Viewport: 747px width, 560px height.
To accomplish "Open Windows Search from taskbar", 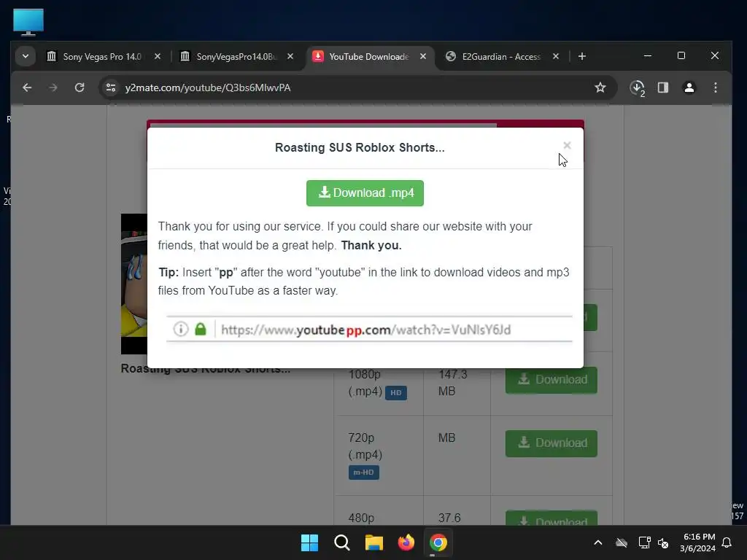I will pyautogui.click(x=342, y=542).
